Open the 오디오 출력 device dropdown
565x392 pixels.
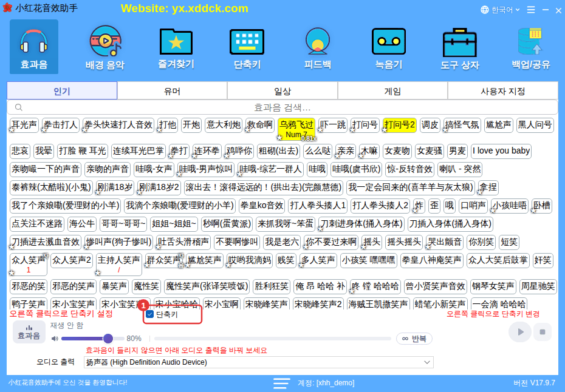coord(258,362)
